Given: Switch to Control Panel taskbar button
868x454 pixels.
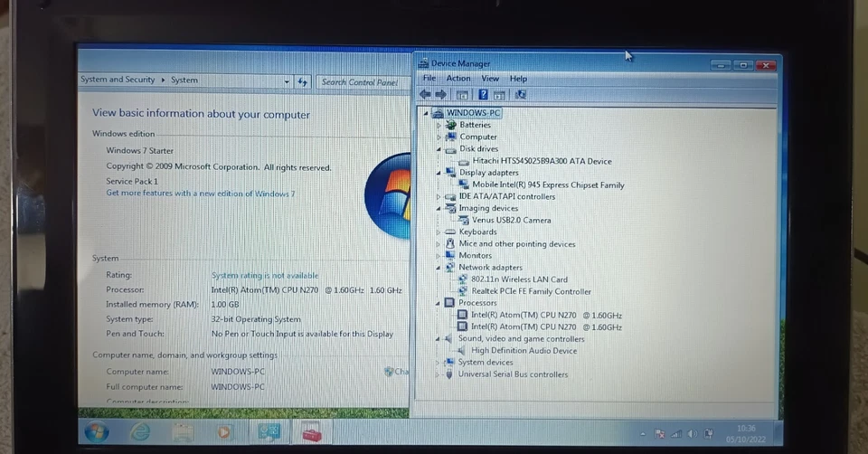Looking at the screenshot, I should click(269, 432).
